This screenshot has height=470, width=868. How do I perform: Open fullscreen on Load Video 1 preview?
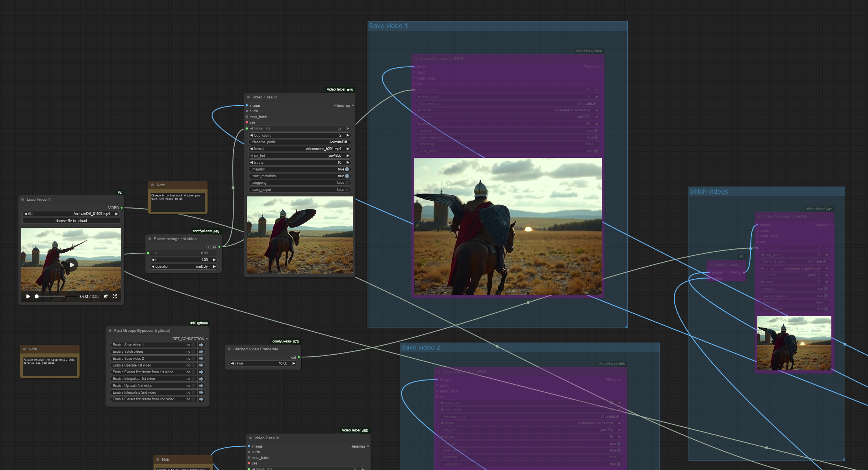coord(115,296)
